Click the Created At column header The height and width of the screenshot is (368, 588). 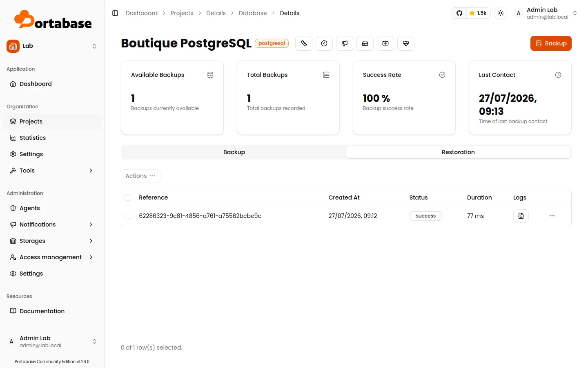344,197
